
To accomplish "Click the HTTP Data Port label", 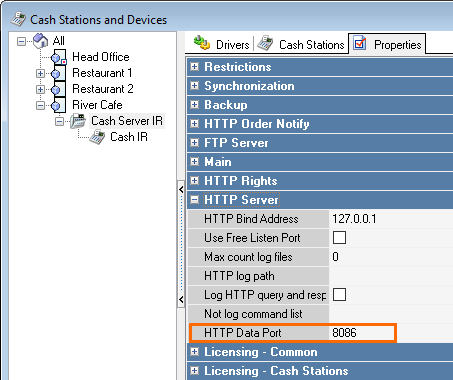I will click(243, 333).
